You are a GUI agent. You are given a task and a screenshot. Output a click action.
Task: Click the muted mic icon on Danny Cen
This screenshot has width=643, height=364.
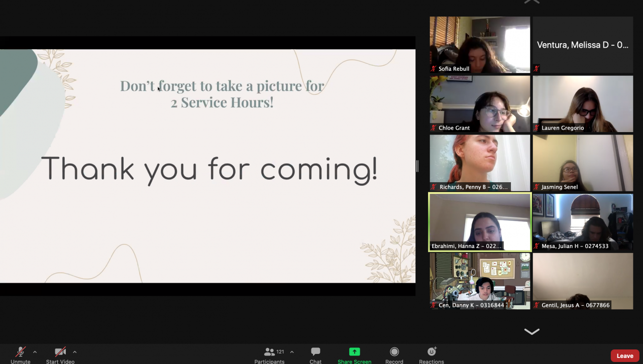434,305
